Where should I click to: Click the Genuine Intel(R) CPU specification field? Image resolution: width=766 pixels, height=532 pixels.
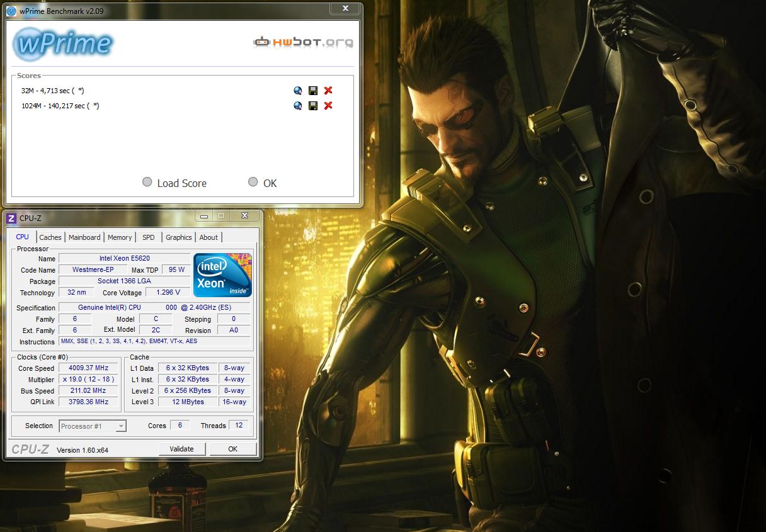(154, 308)
